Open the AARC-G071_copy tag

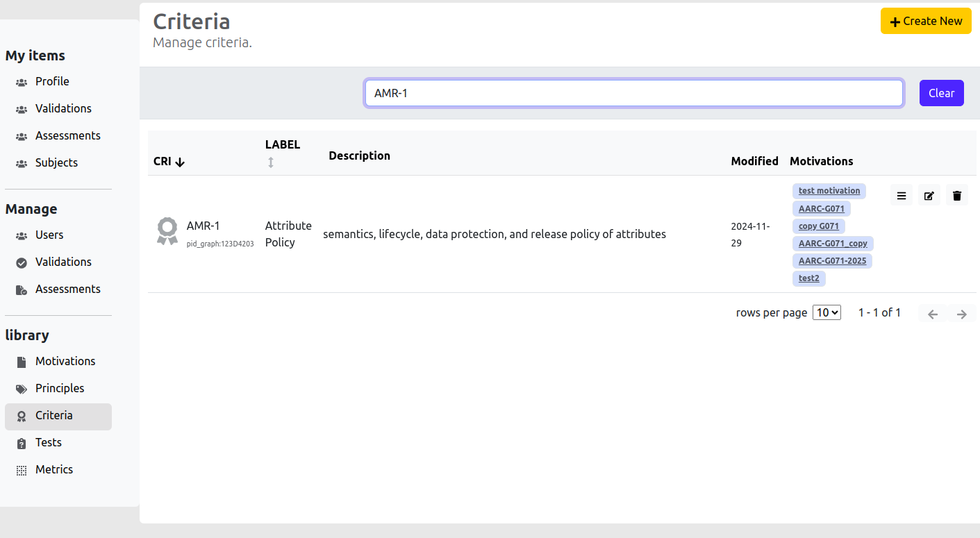tap(833, 244)
